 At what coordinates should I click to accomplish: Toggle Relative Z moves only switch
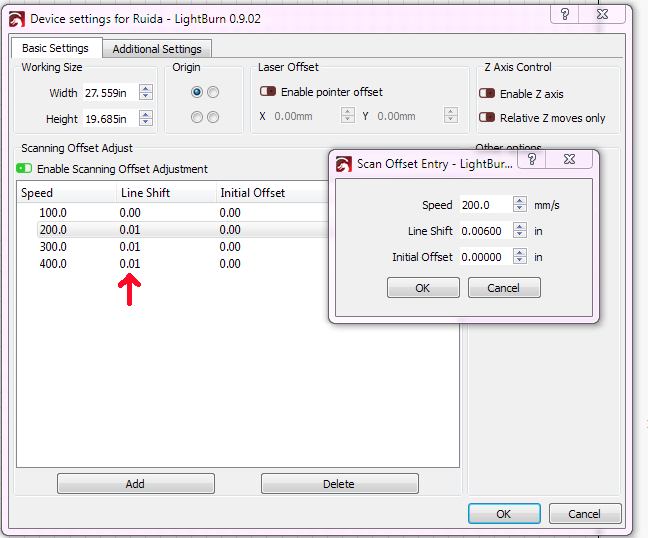click(487, 117)
